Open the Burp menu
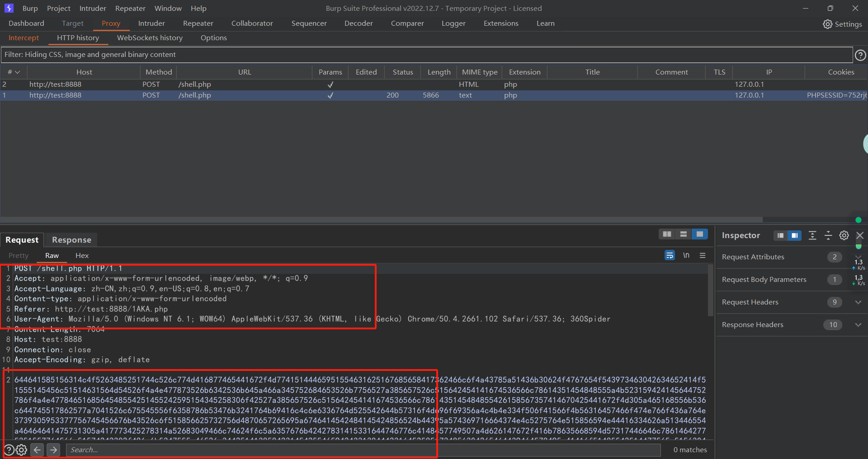The image size is (868, 459). [30, 8]
